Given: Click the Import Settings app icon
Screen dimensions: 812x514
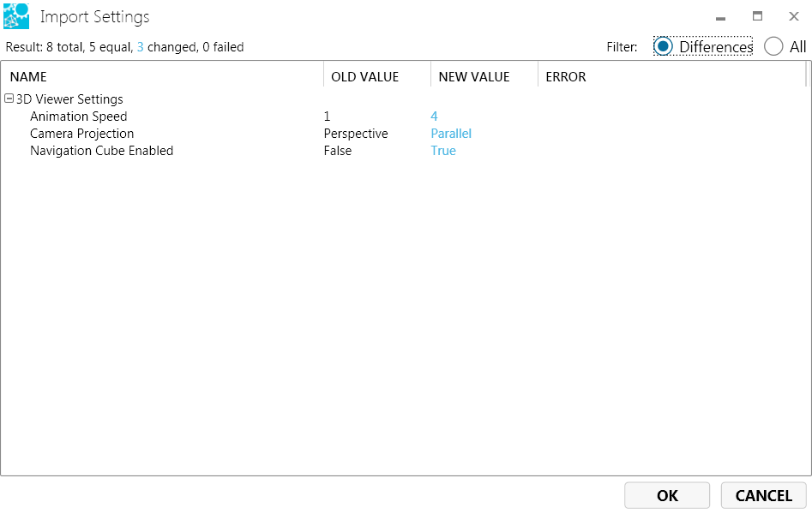Looking at the screenshot, I should [16, 16].
